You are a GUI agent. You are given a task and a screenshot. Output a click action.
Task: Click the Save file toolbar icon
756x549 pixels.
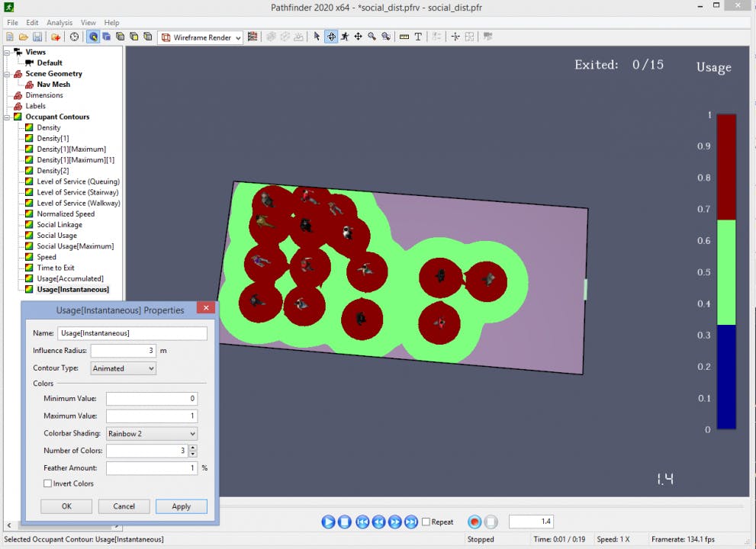point(37,37)
